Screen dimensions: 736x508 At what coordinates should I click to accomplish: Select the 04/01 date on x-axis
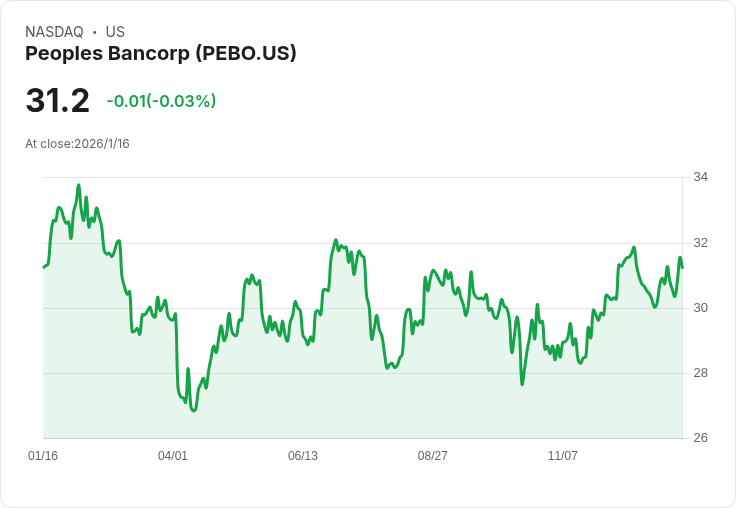173,456
